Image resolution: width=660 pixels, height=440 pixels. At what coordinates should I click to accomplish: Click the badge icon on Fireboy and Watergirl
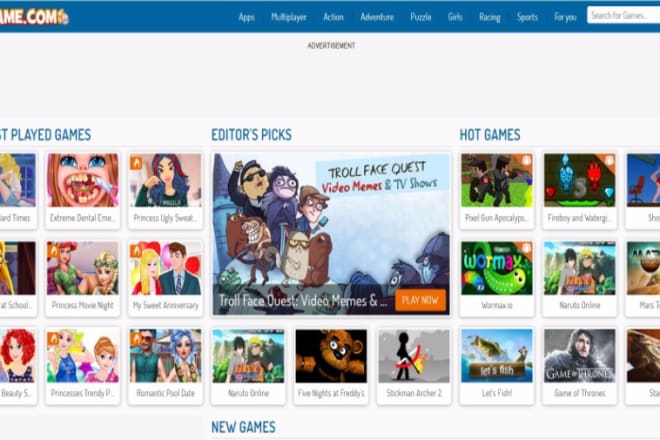(x=609, y=160)
